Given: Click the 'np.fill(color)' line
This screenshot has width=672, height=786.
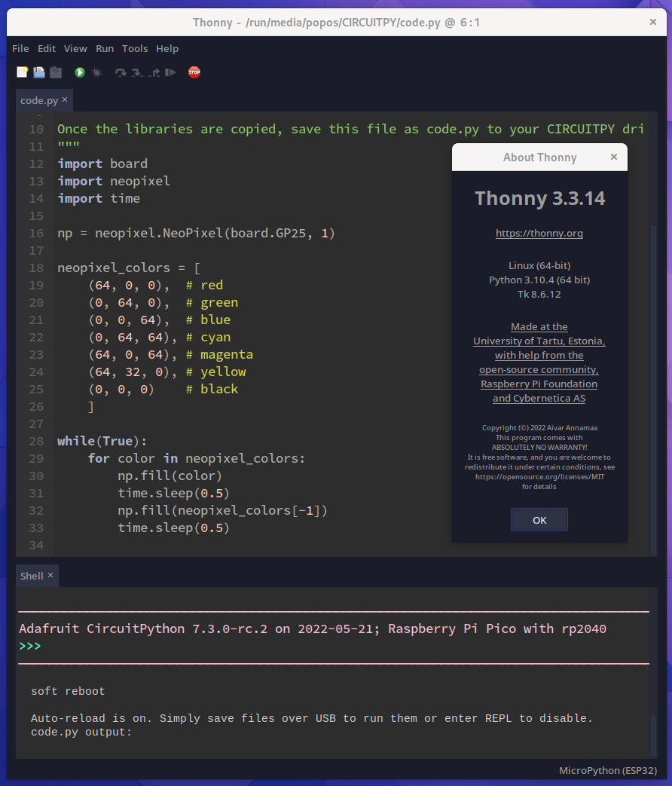Looking at the screenshot, I should point(170,476).
